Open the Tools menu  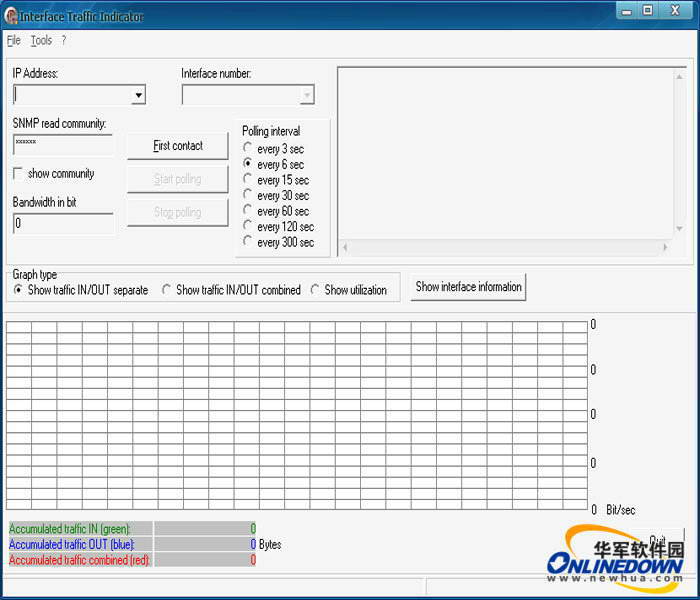pyautogui.click(x=41, y=41)
